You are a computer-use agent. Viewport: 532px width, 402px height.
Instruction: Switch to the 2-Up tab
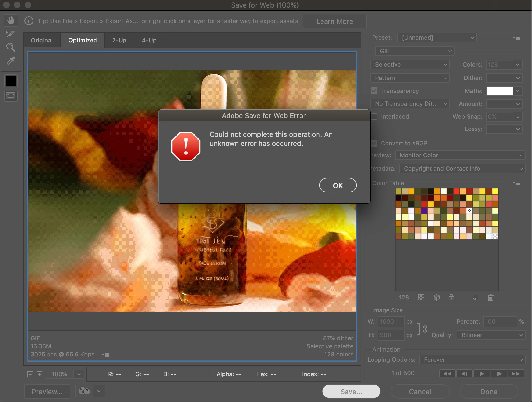click(119, 40)
